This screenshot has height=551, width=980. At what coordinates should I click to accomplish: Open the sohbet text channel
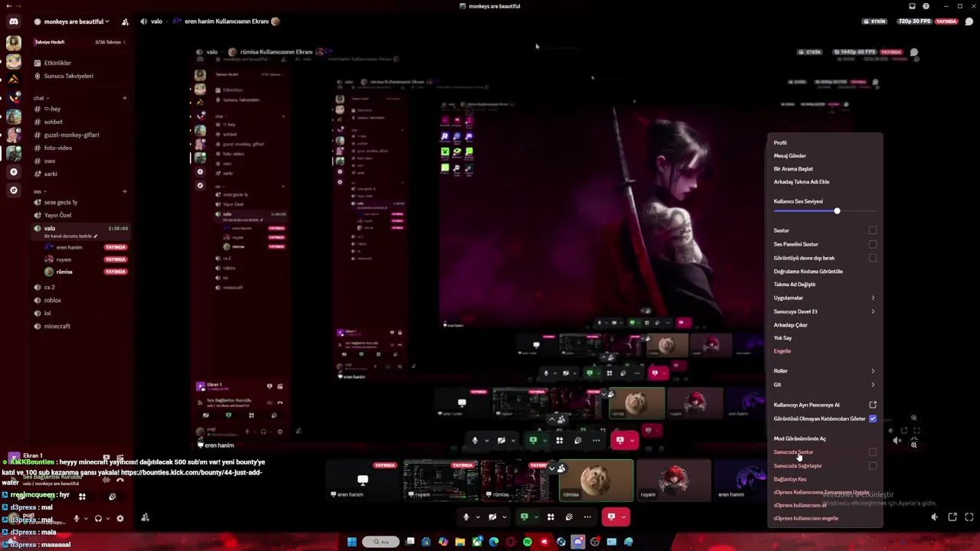coord(53,122)
